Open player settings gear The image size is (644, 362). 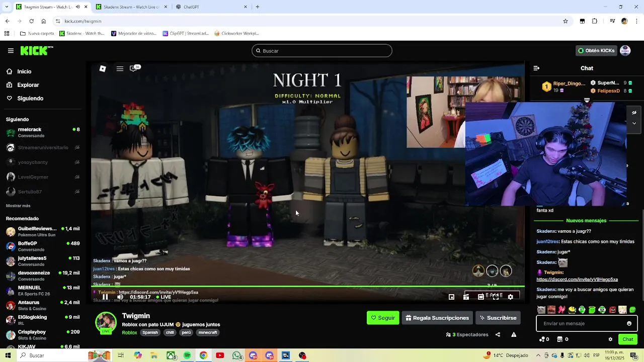pyautogui.click(x=510, y=297)
